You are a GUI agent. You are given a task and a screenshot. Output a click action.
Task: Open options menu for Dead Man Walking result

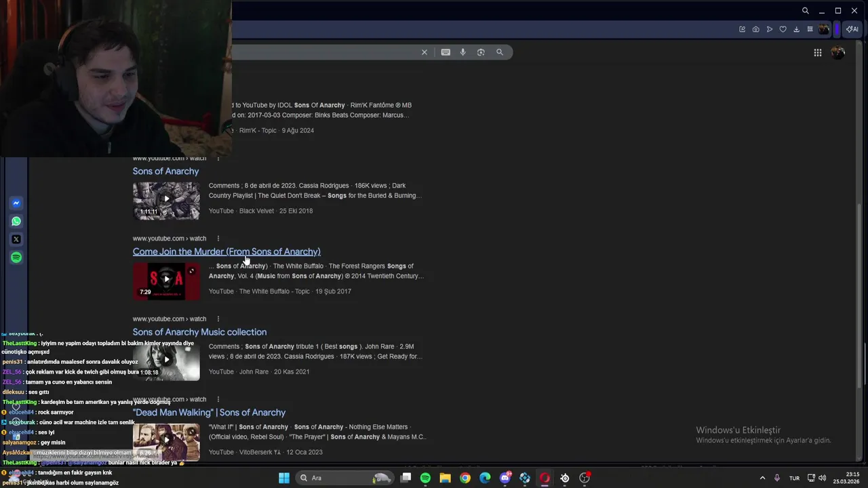tap(218, 399)
